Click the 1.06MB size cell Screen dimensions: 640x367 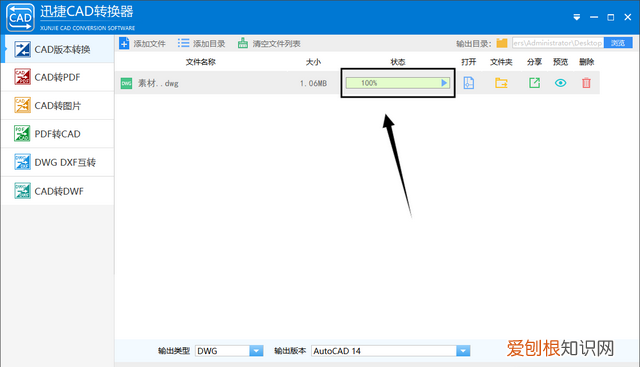pos(313,83)
